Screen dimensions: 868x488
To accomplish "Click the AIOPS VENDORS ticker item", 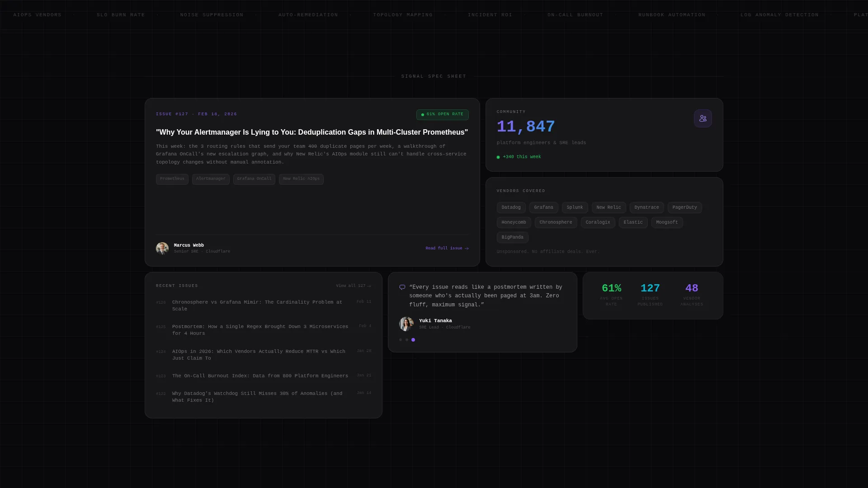I will tap(38, 15).
